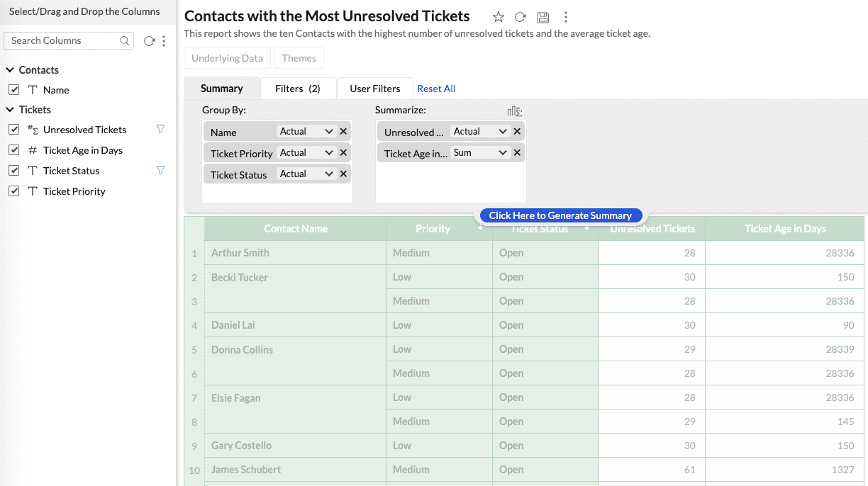Select the Elsie Fagan contact cell
The height and width of the screenshot is (486, 868).
click(x=296, y=409)
